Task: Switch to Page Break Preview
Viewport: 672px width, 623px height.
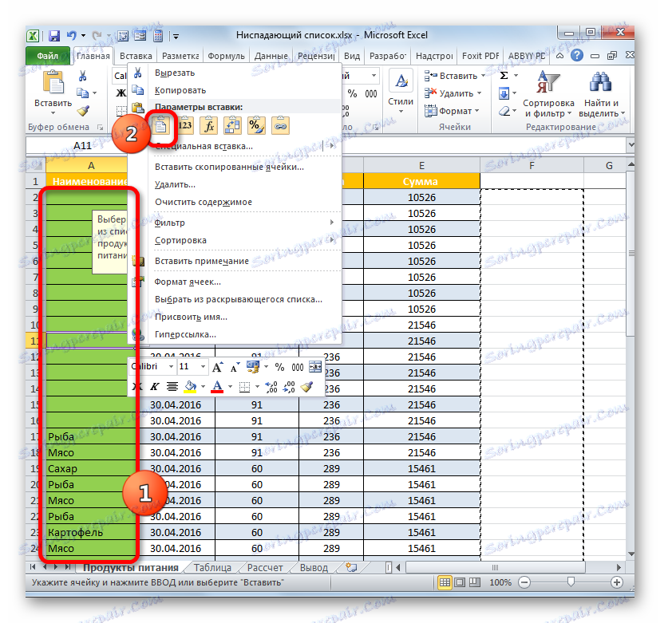Action: point(474,582)
